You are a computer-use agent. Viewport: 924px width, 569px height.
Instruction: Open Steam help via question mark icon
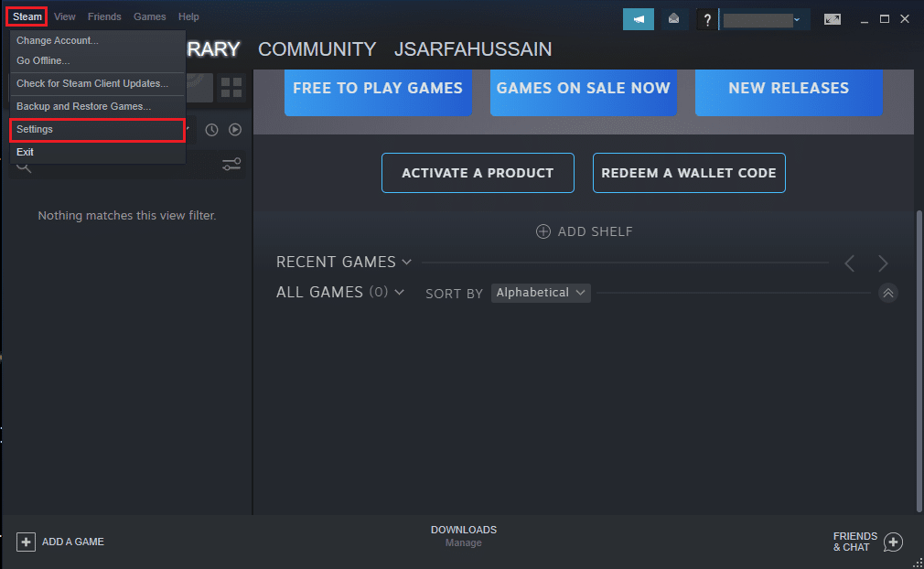tap(706, 19)
